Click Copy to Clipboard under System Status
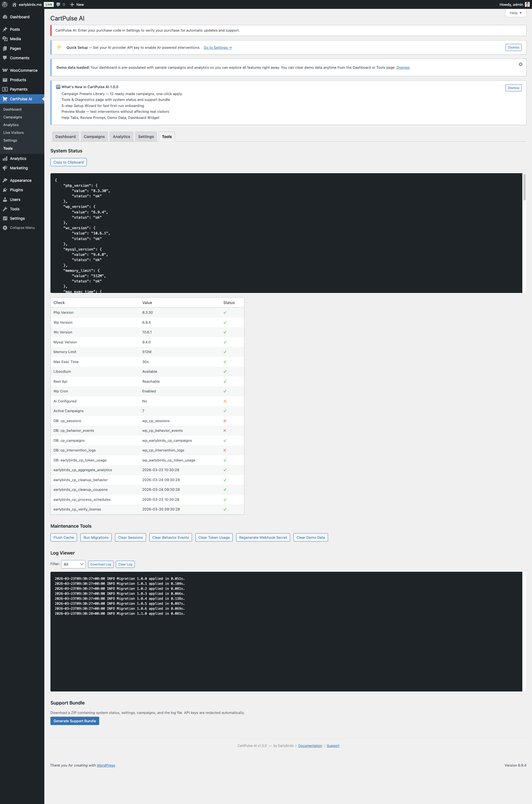The width and height of the screenshot is (532, 804). click(68, 162)
